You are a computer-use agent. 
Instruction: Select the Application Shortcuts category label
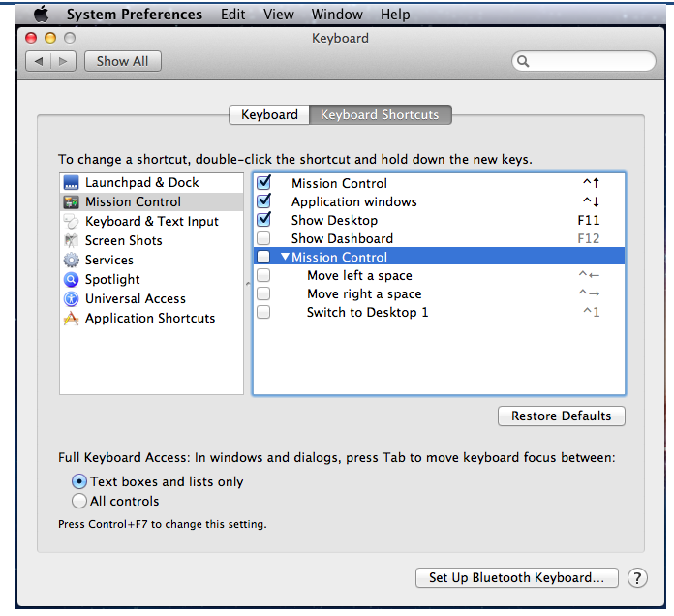point(150,319)
